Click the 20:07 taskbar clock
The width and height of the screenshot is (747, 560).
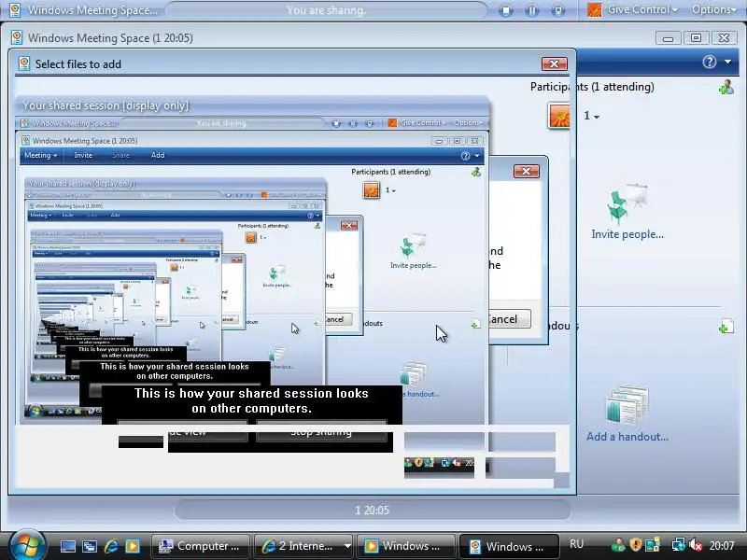(x=722, y=545)
